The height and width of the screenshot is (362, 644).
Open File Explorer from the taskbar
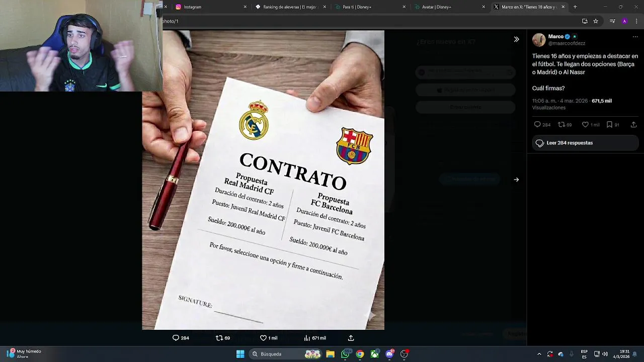330,354
